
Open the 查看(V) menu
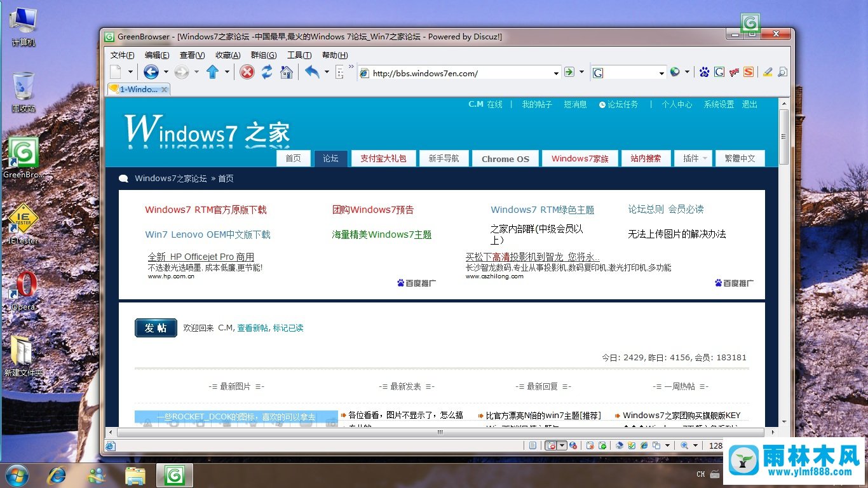pyautogui.click(x=192, y=55)
